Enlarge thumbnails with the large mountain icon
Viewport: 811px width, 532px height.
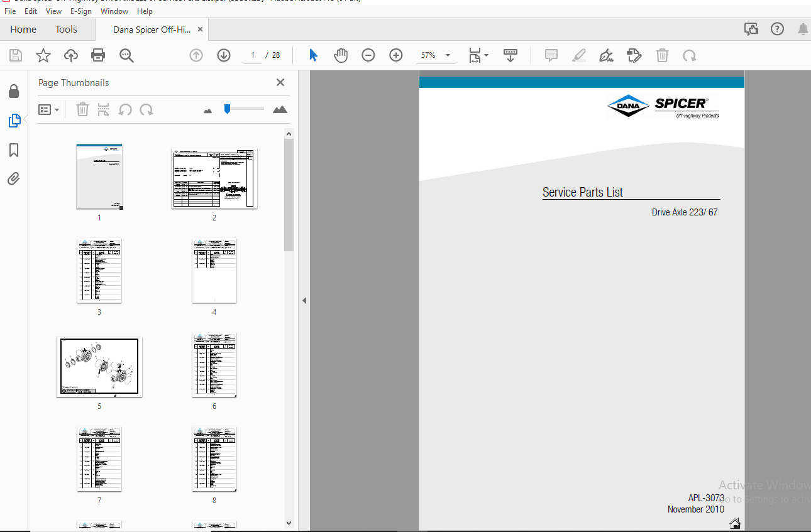(280, 110)
